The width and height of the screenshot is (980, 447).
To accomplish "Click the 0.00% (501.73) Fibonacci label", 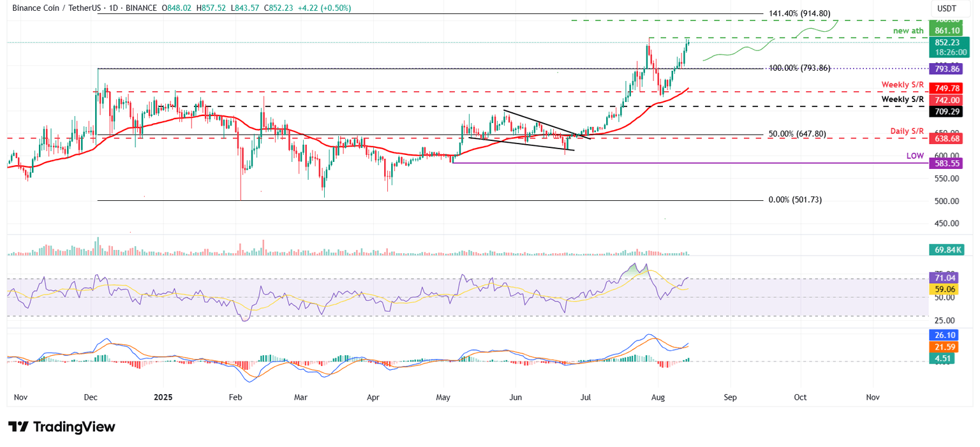I will coord(795,200).
